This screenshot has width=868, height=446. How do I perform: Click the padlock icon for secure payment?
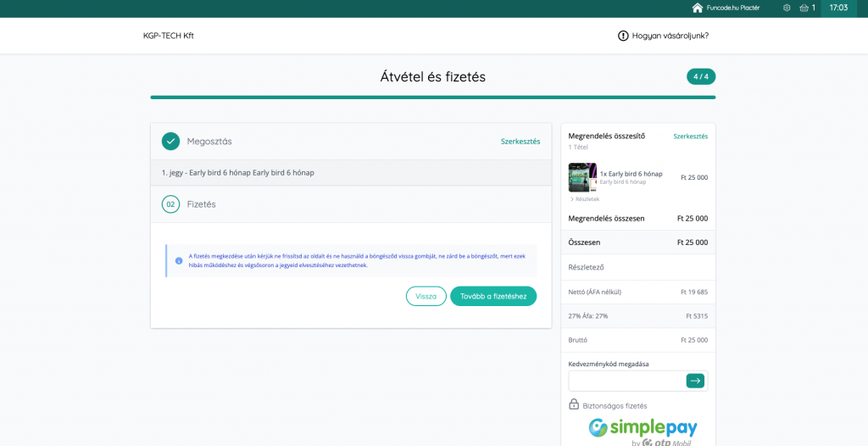tap(574, 404)
